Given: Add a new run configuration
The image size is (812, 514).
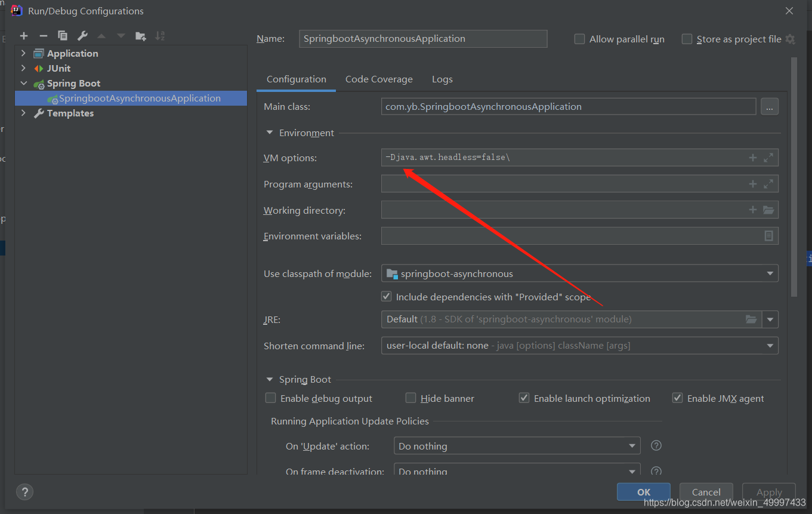Looking at the screenshot, I should point(24,35).
